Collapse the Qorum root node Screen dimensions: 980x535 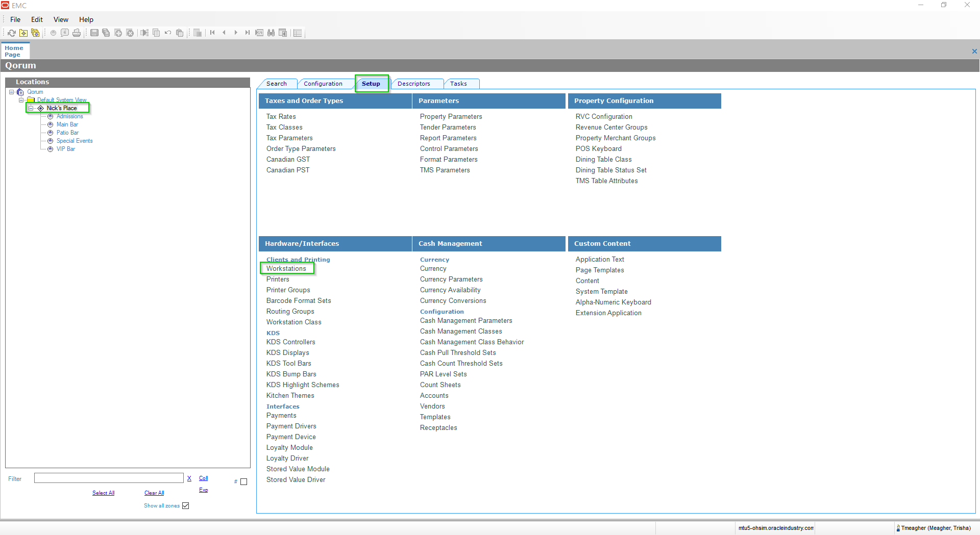[12, 92]
